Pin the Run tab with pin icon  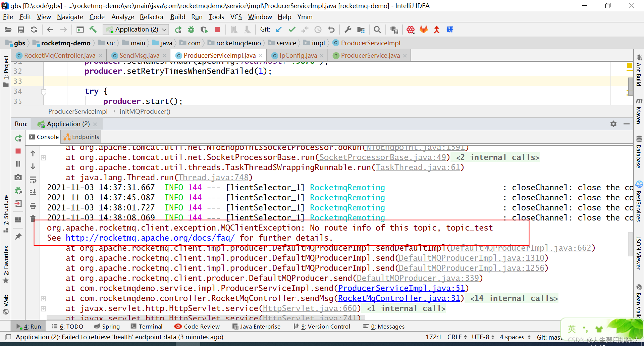tap(18, 236)
